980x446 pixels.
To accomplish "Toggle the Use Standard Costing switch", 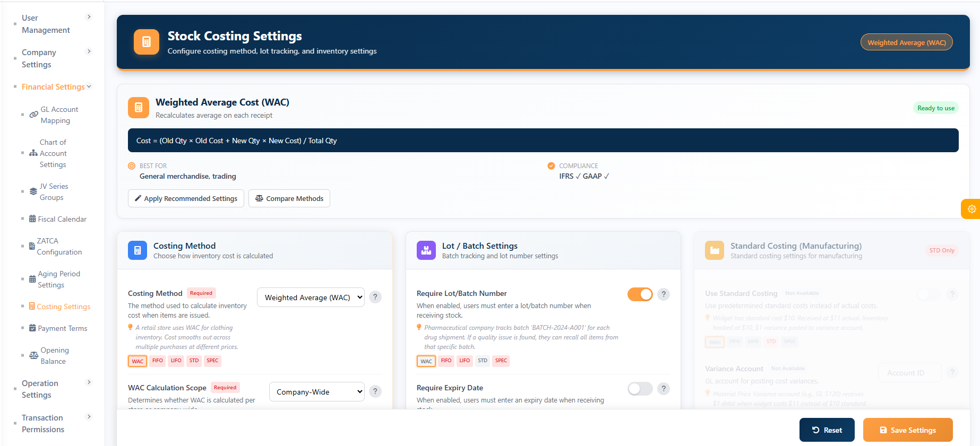I will pyautogui.click(x=929, y=294).
